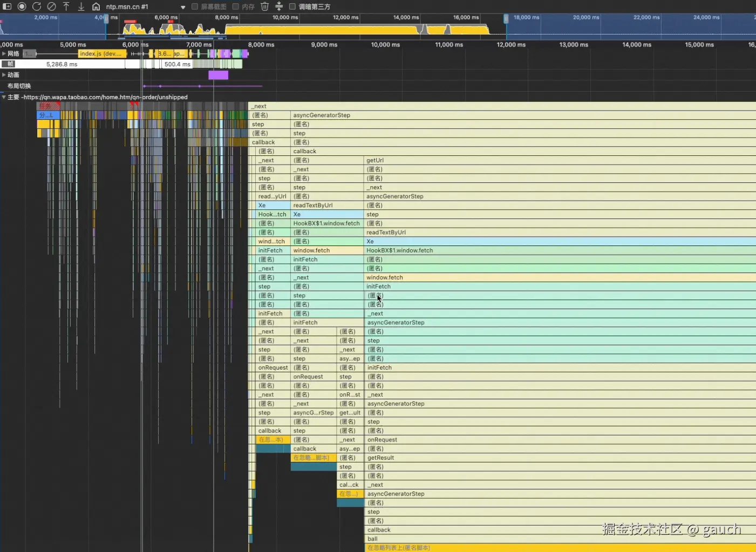756x552 pixels.
Task: Click the right overview range handle
Action: click(506, 19)
